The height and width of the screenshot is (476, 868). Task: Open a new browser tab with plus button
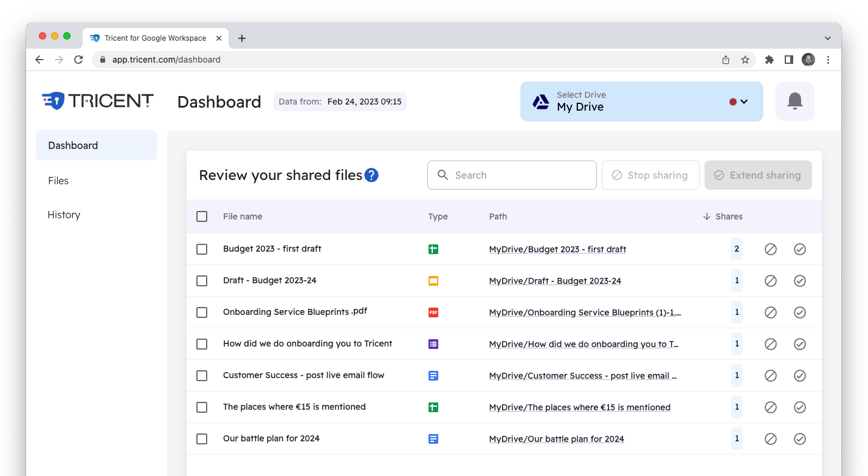242,38
